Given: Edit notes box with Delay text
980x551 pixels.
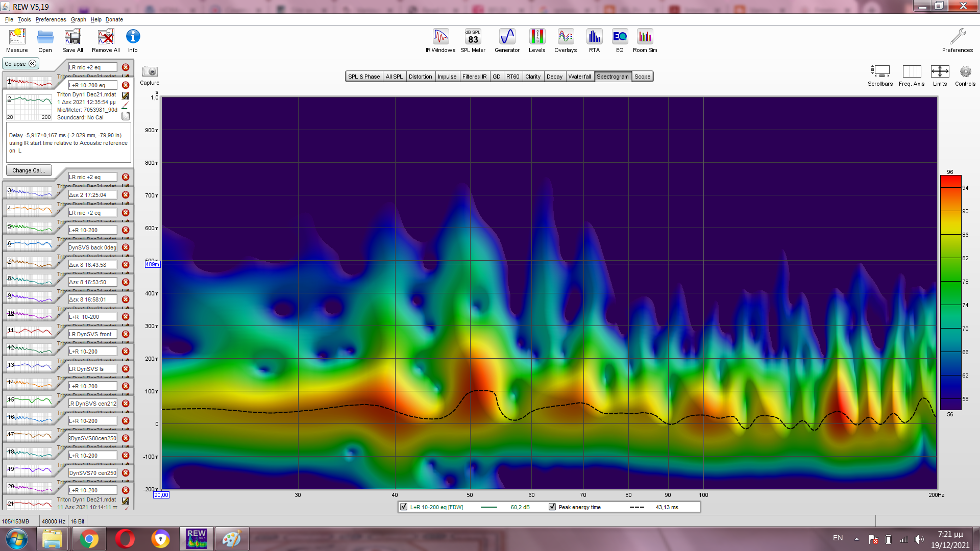Looking at the screenshot, I should tap(68, 142).
